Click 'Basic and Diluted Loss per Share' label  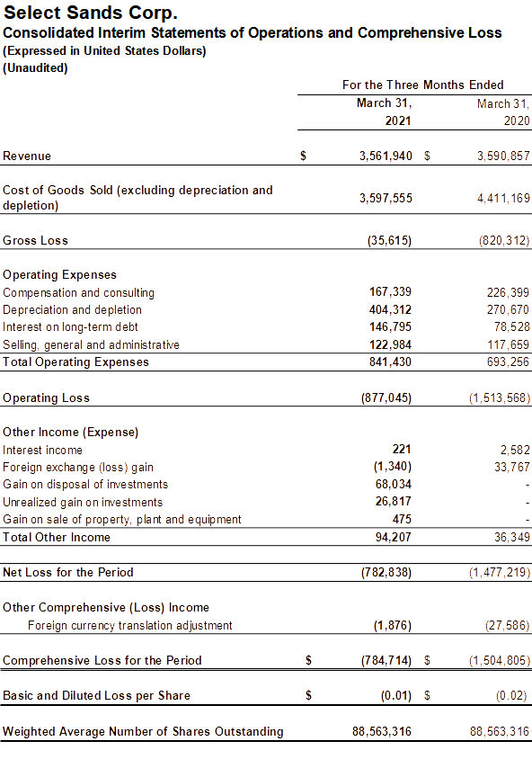pos(97,695)
